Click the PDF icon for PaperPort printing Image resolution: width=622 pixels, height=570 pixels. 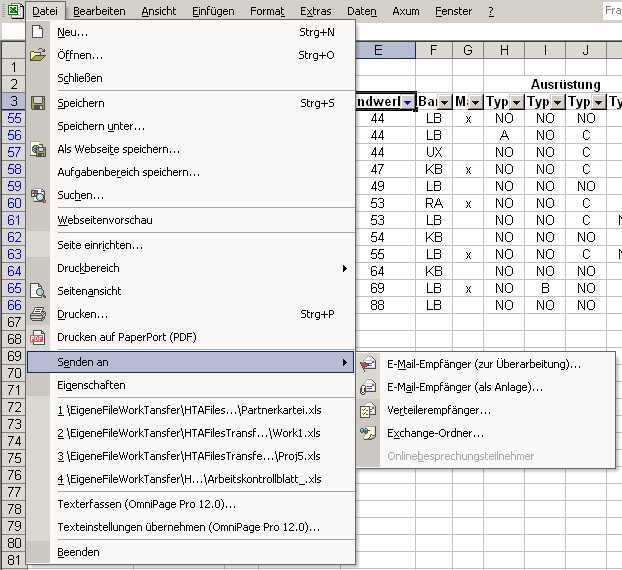38,337
